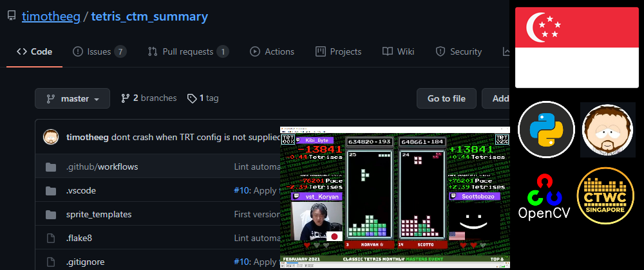The image size is (644, 270).
Task: Go to the Pull requests tab
Action: (x=188, y=51)
